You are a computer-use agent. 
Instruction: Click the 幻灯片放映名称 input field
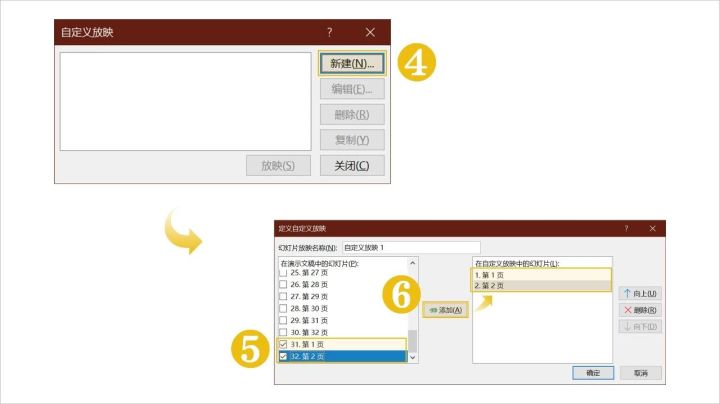(411, 247)
